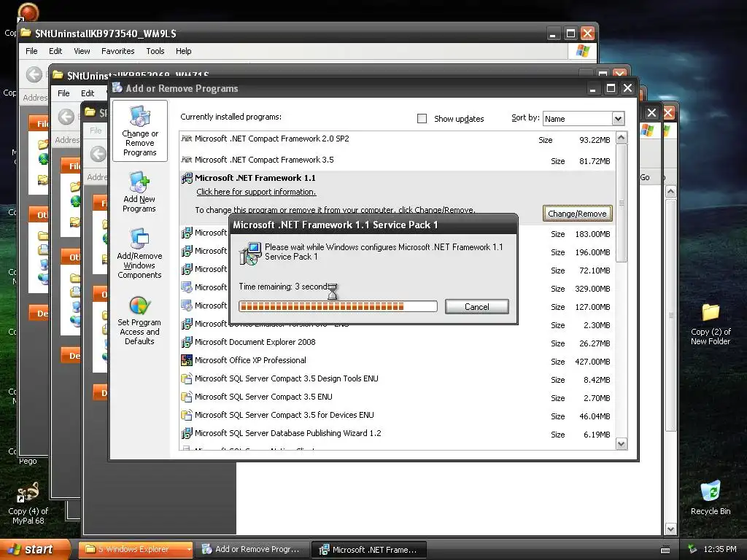Image resolution: width=747 pixels, height=560 pixels.
Task: Click the 12:35 PM clock in the taskbar
Action: click(x=719, y=549)
